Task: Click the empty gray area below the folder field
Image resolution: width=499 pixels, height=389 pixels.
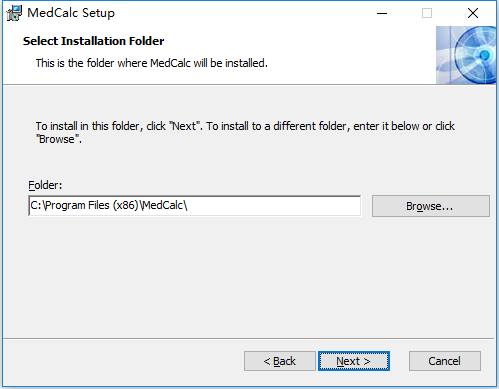Action: (x=248, y=277)
